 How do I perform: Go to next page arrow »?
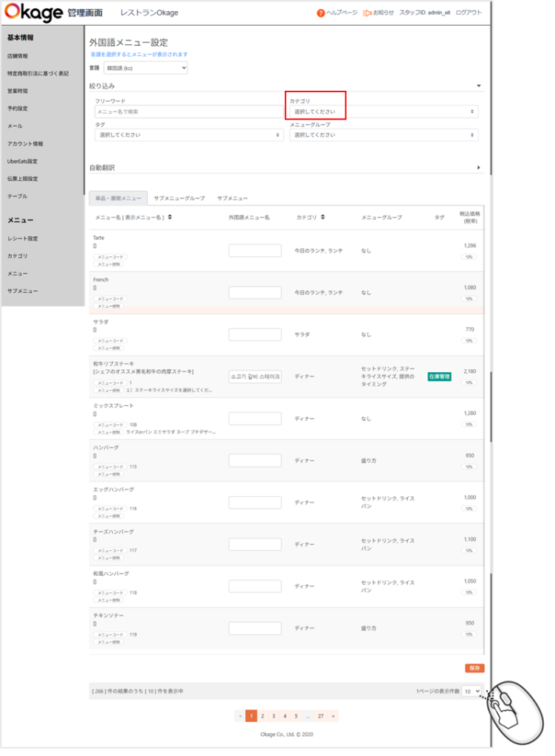(334, 715)
